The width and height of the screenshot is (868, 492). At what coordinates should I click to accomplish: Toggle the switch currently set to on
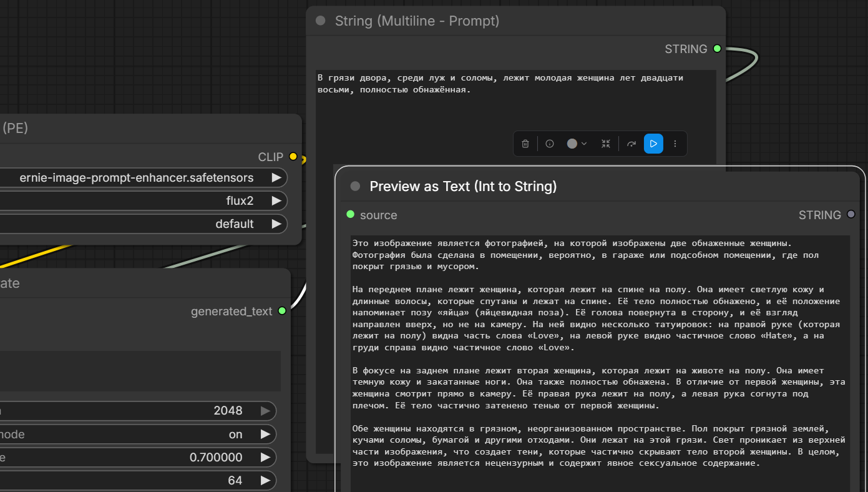(x=138, y=434)
